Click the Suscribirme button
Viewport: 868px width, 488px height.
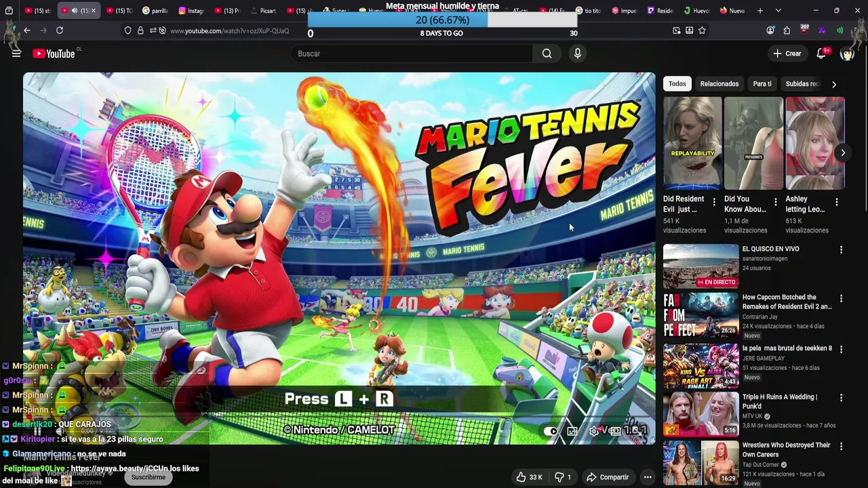pos(149,477)
